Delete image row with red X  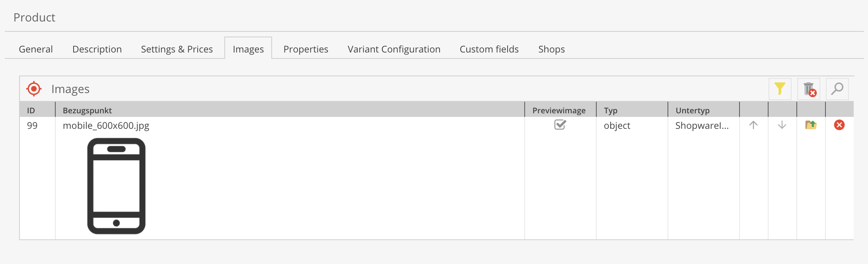(839, 125)
